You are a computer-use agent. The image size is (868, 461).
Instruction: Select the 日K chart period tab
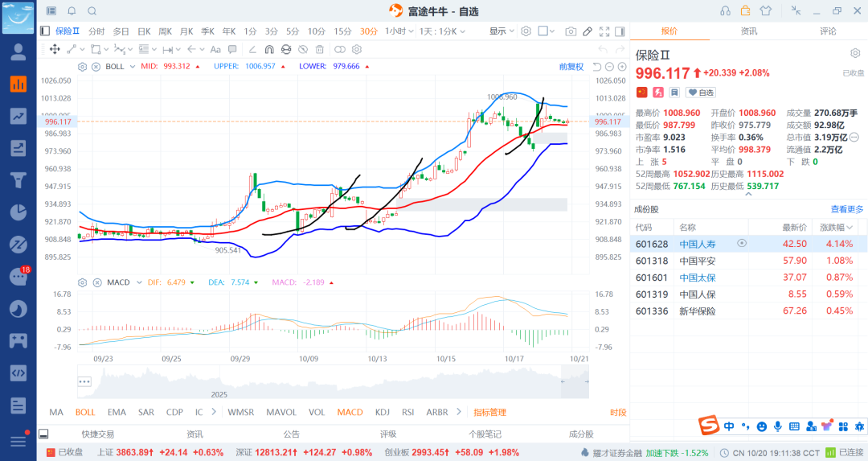(144, 31)
